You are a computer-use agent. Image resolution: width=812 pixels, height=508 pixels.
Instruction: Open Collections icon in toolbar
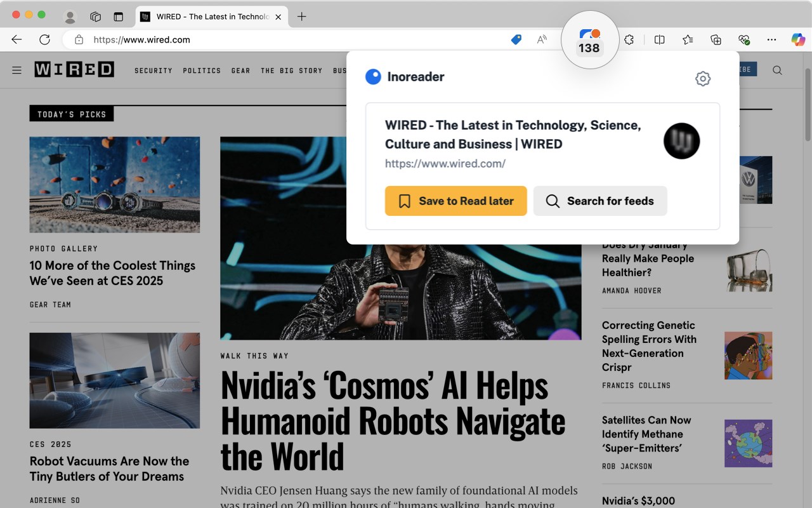(x=716, y=39)
